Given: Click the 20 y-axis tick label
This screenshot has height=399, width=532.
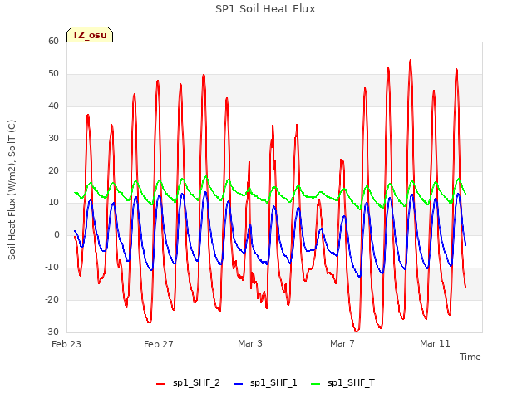Looking at the screenshot, I should tap(53, 171).
